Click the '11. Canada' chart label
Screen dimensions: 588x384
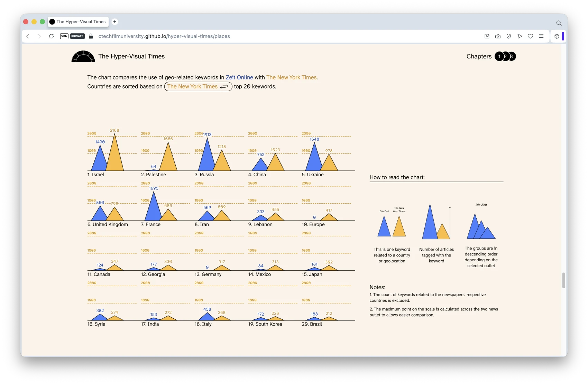99,274
